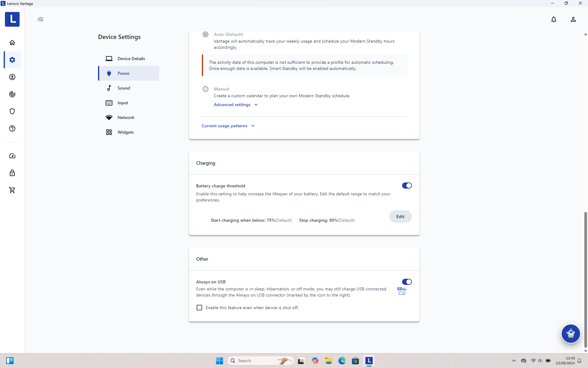Click the Edit charge threshold button
Screen dimensions: 588x368
tap(400, 217)
